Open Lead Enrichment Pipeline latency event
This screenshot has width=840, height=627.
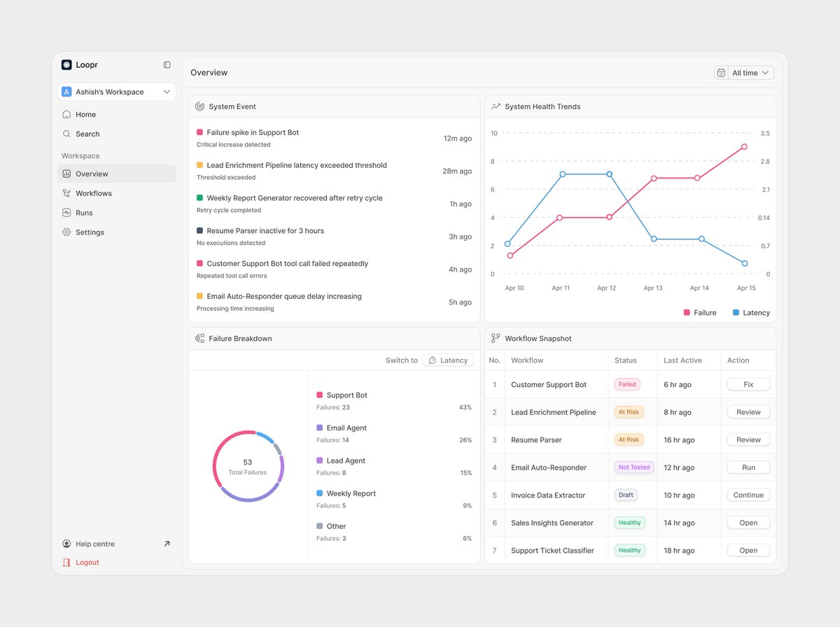tap(334, 171)
